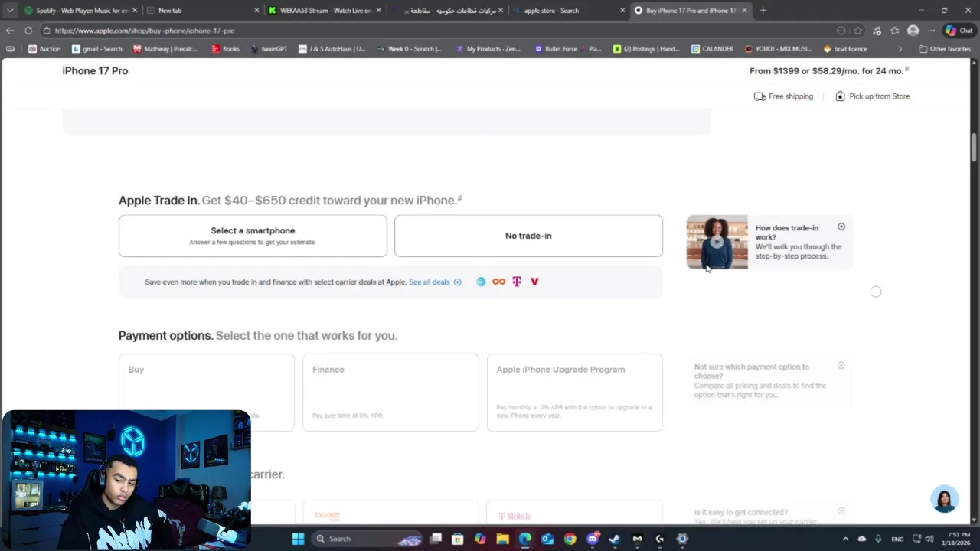Open the See all deals link
Screen dimensions: 980x551
(x=430, y=282)
